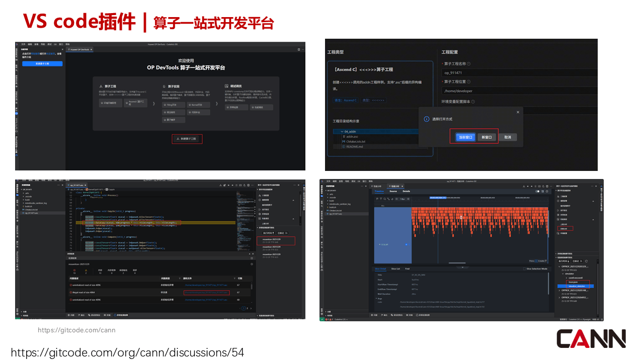Viewport: 644px width, 362px height.
Task: Collapse the OPPROF_20251229205329 entry in profiler screenshot
Action: [x=559, y=266]
